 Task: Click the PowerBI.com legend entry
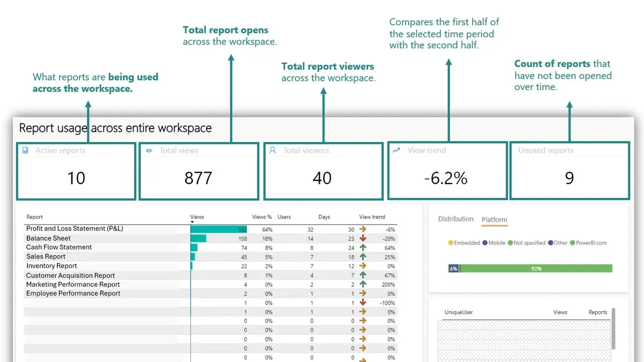(x=588, y=243)
